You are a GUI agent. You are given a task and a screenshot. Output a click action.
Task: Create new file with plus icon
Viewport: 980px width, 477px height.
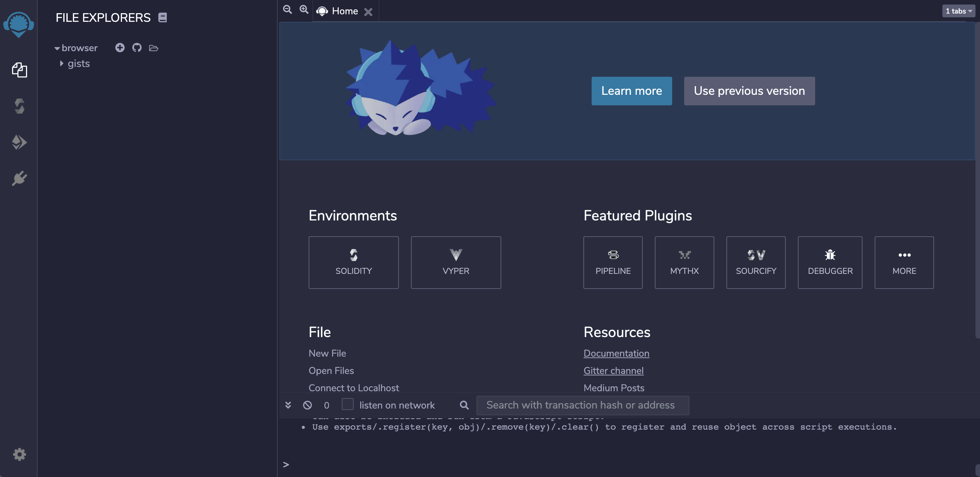[x=120, y=47]
